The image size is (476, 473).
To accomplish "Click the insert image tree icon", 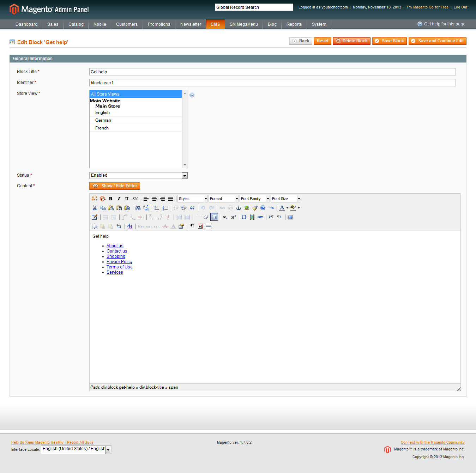I will [247, 208].
